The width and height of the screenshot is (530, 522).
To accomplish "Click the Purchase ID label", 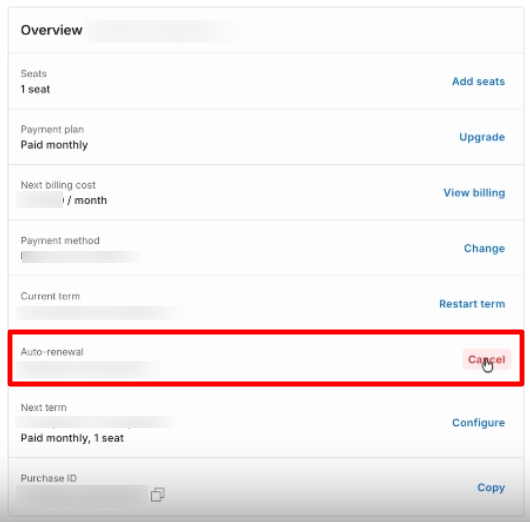I will [x=49, y=478].
